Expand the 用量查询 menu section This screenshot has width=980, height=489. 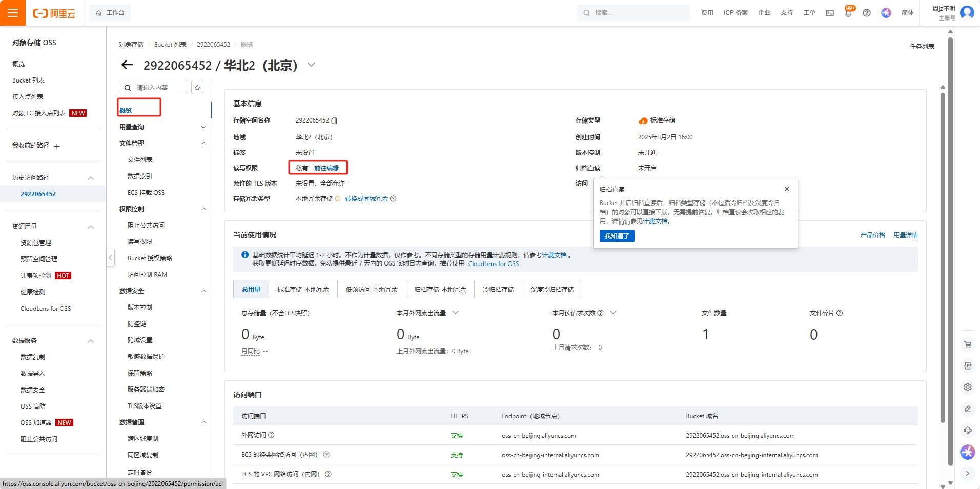pos(203,127)
